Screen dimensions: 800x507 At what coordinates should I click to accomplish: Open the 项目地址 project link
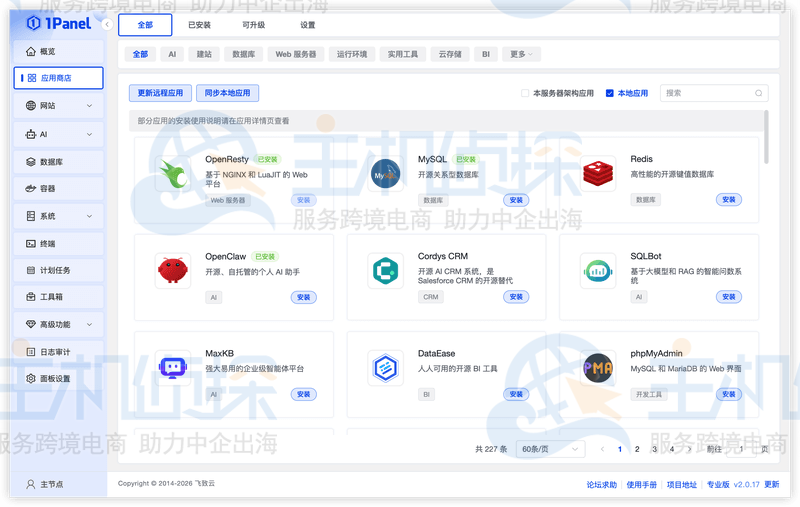(x=682, y=485)
